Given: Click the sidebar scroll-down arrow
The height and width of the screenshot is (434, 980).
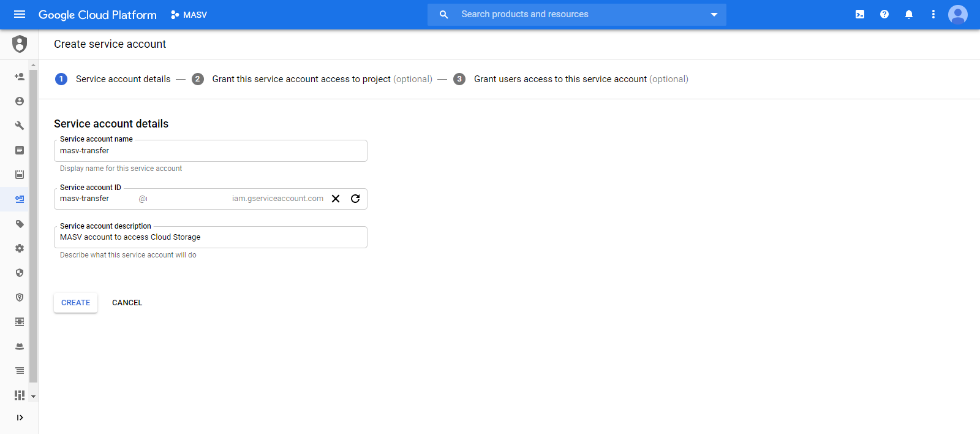Looking at the screenshot, I should point(34,397).
